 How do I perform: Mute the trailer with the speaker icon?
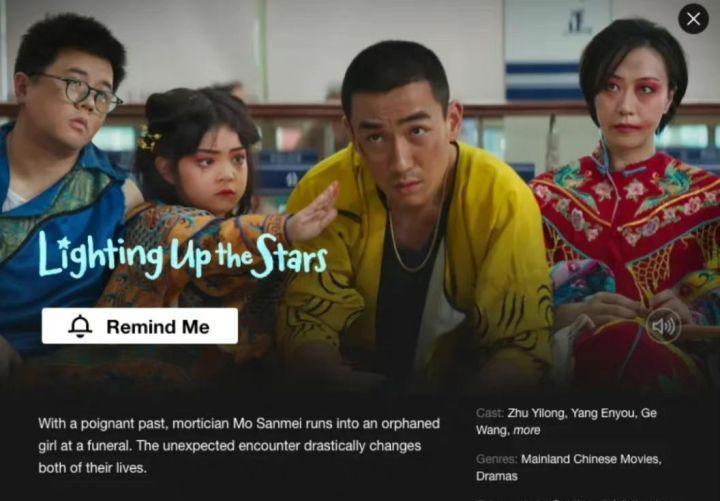tap(663, 326)
